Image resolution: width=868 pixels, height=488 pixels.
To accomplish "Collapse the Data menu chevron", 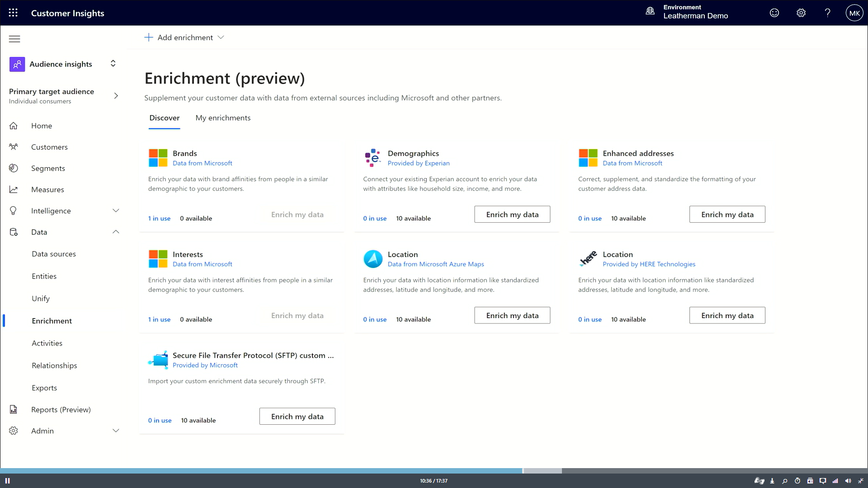I will coord(116,232).
